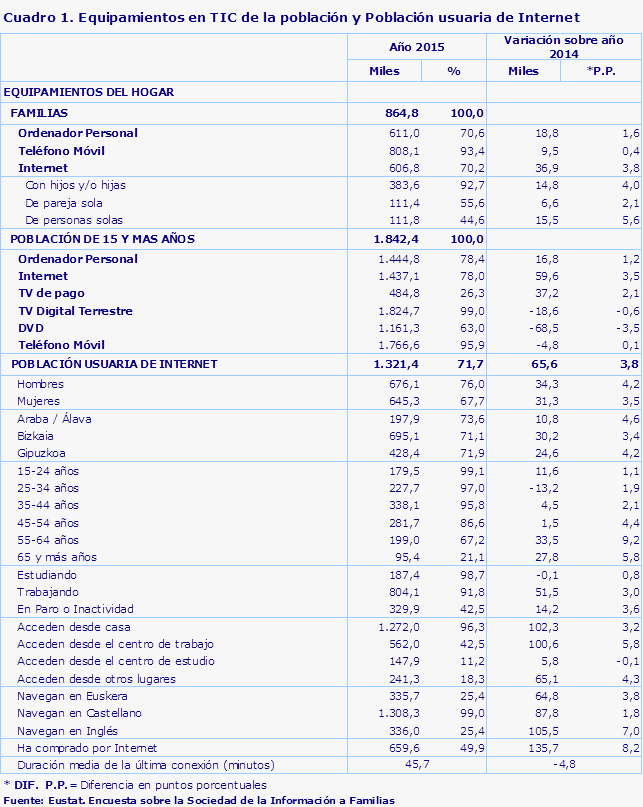Click '-13,2' variation in 25-34 años row
This screenshot has height=807, width=643.
click(544, 488)
